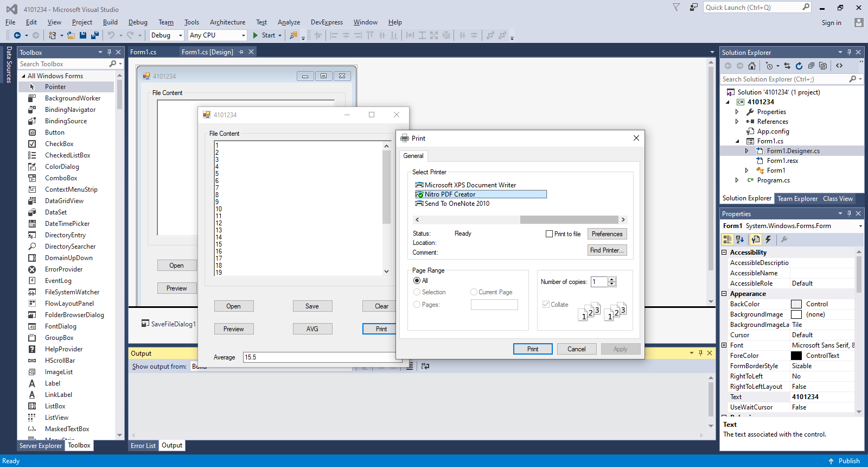Click View Code icon in Solution Explorer
Image resolution: width=868 pixels, height=467 pixels.
click(x=839, y=66)
